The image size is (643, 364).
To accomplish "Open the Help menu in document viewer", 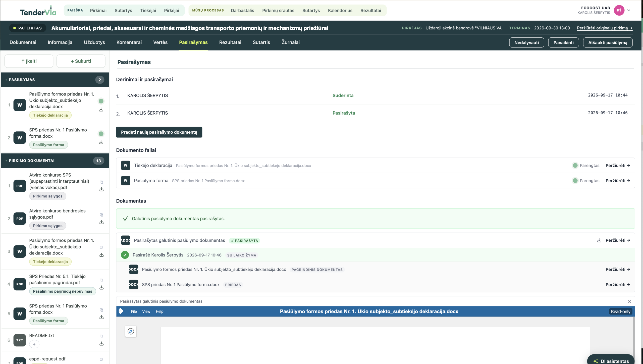I will click(159, 311).
